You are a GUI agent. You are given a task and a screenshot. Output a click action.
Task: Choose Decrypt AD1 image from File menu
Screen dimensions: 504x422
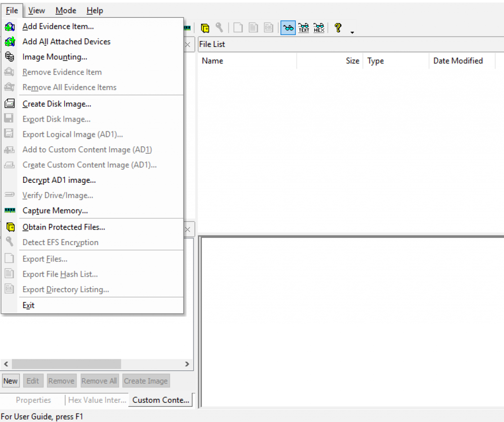click(59, 180)
